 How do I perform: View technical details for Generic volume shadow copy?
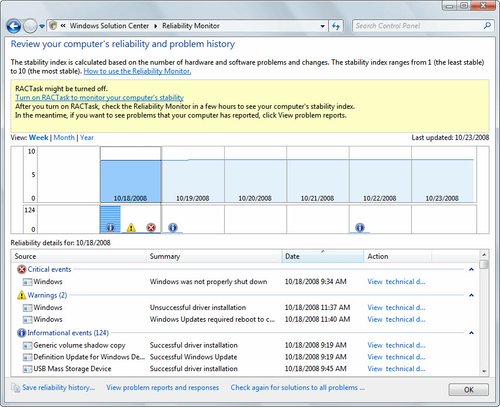point(396,345)
